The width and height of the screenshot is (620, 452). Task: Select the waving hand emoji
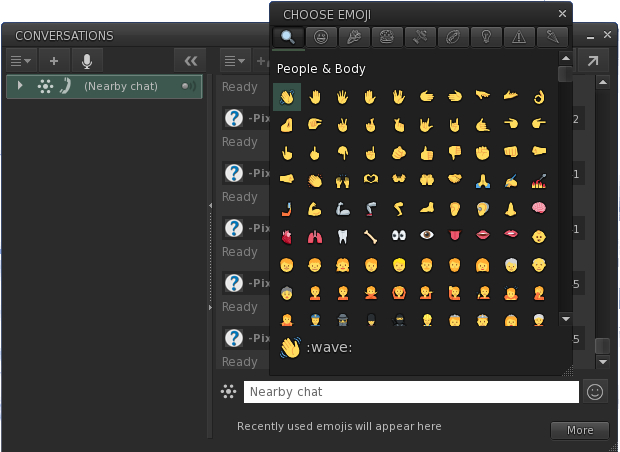coord(287,97)
